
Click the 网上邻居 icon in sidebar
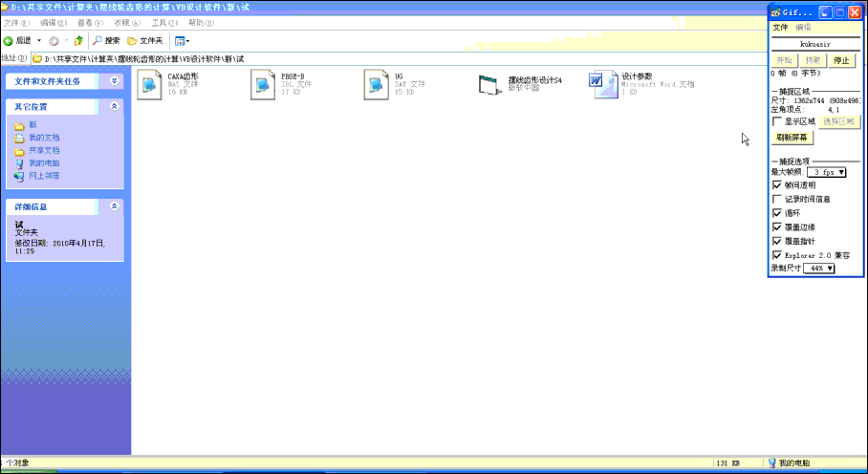point(19,177)
